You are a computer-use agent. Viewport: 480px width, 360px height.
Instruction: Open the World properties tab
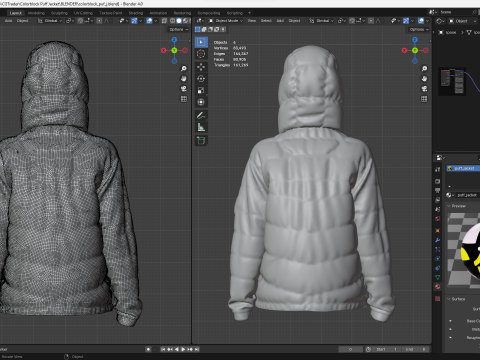pos(438,219)
